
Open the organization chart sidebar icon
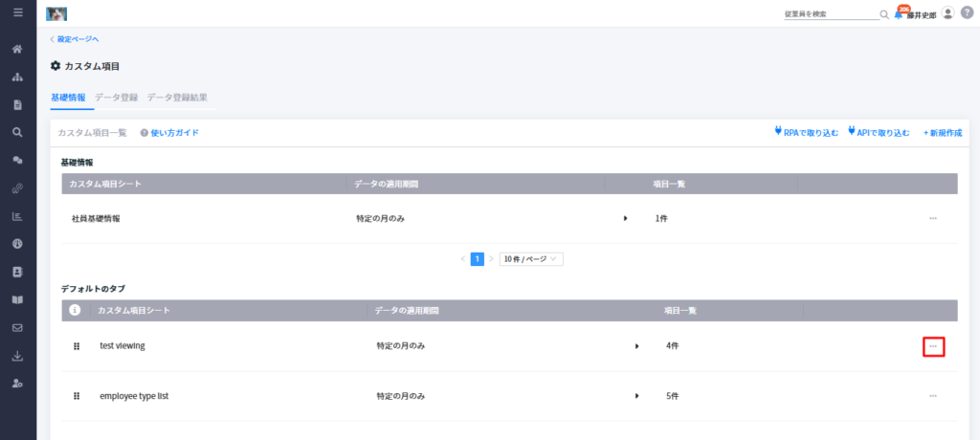18,77
